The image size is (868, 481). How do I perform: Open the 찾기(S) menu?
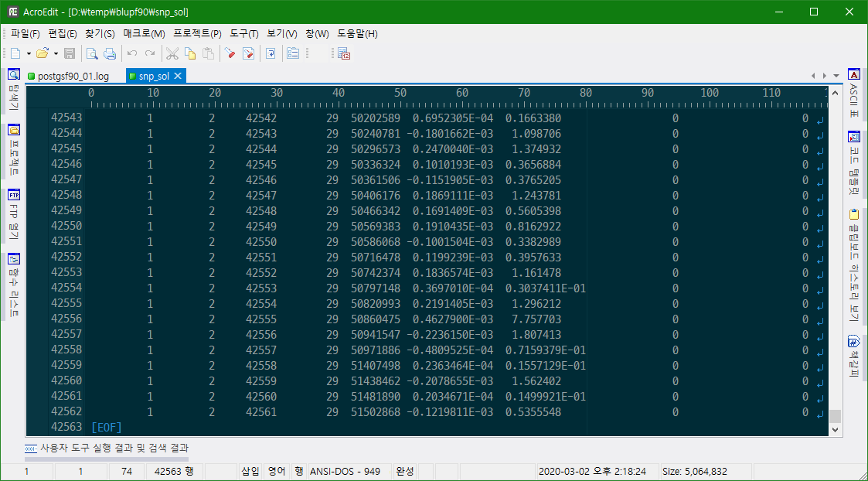pyautogui.click(x=100, y=34)
